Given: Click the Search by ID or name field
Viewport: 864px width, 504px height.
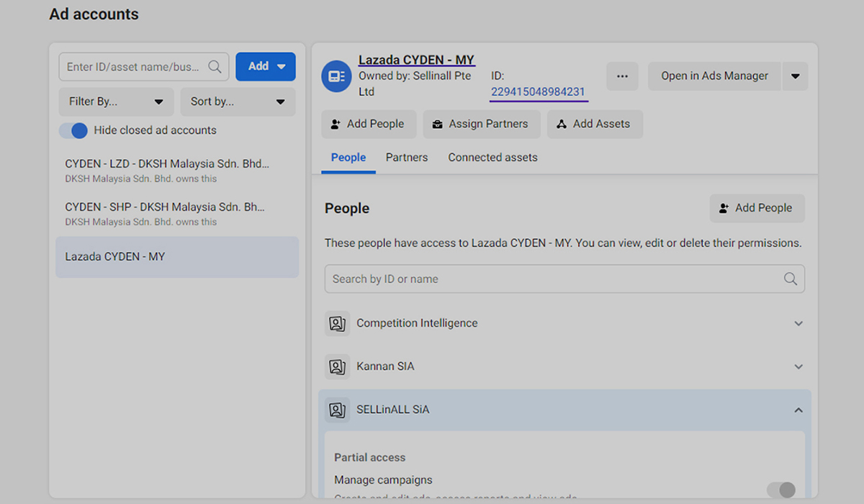Looking at the screenshot, I should click(564, 279).
